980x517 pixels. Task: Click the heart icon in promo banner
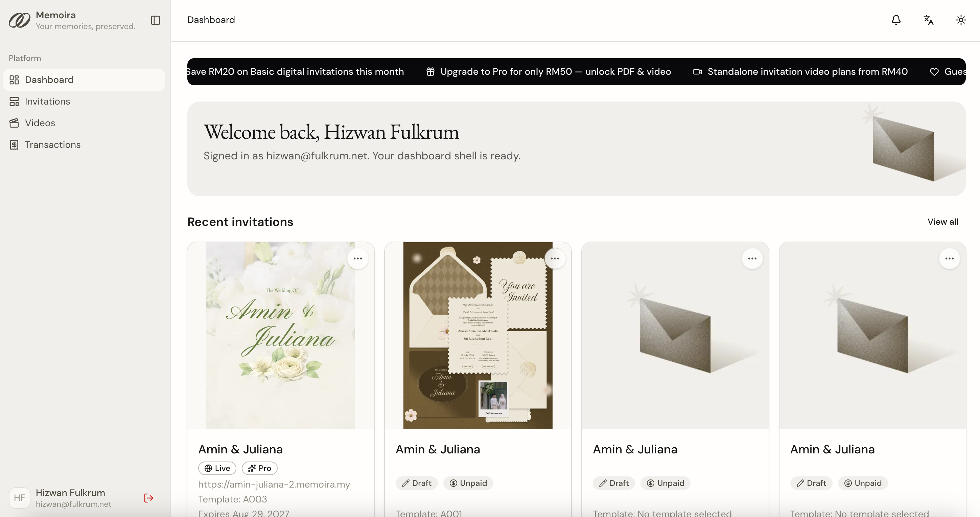tap(934, 72)
